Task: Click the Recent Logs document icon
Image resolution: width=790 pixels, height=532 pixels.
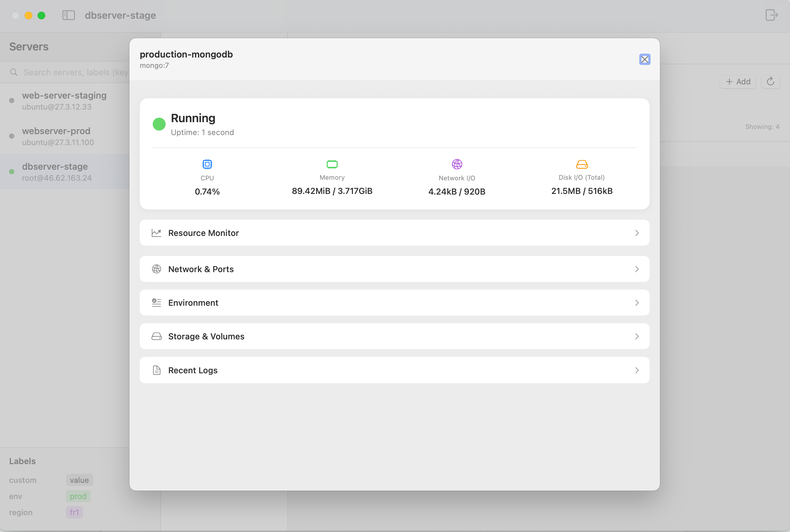Action: coord(156,370)
